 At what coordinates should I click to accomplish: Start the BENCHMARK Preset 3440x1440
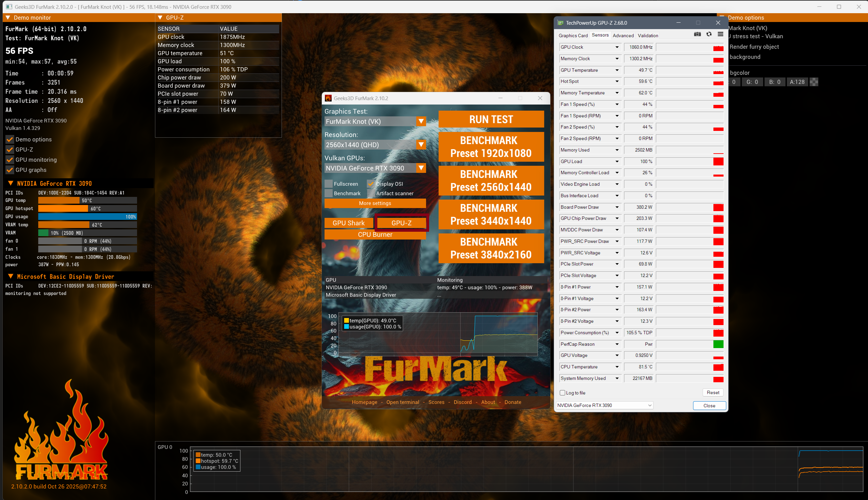tap(491, 214)
